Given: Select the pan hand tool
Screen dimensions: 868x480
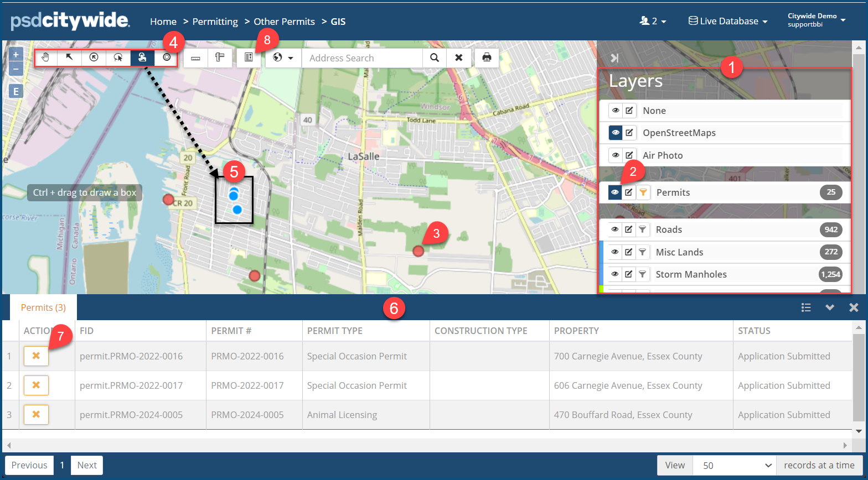Looking at the screenshot, I should [x=46, y=58].
